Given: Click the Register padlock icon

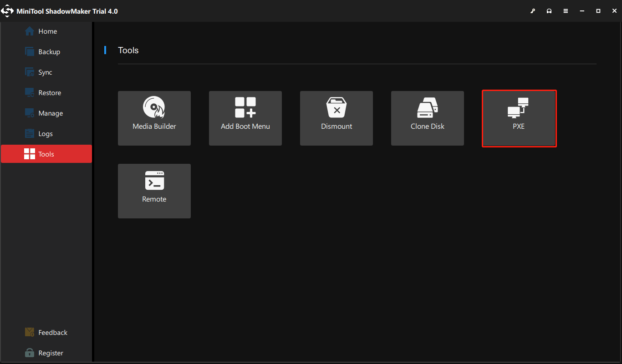Looking at the screenshot, I should tap(30, 353).
